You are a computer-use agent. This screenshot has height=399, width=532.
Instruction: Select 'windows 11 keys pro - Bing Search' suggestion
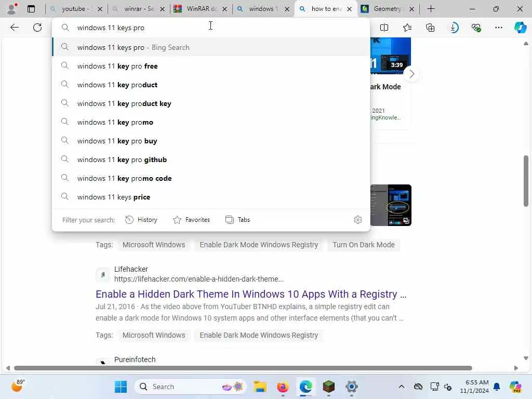coord(211,47)
